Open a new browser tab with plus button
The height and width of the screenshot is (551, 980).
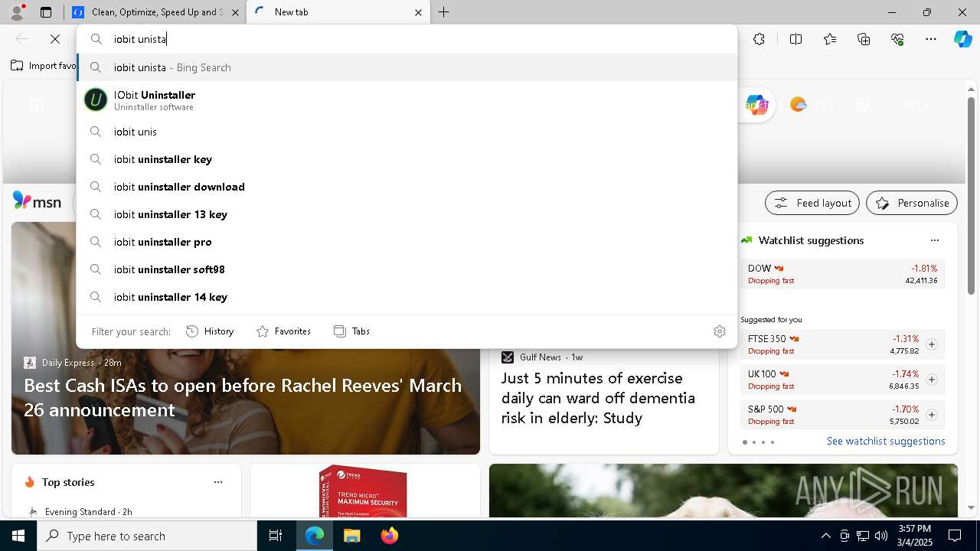point(444,12)
